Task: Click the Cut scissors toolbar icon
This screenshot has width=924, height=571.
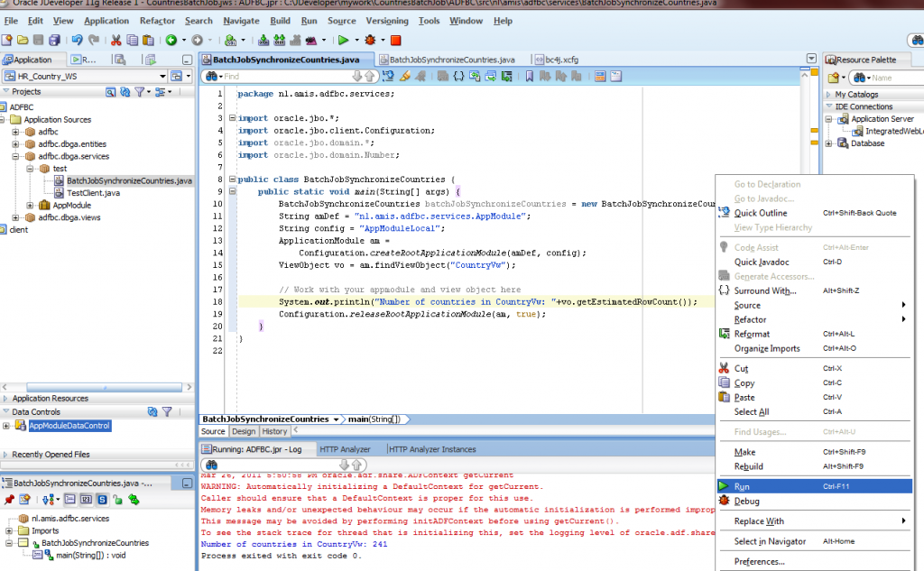Action: pyautogui.click(x=116, y=40)
